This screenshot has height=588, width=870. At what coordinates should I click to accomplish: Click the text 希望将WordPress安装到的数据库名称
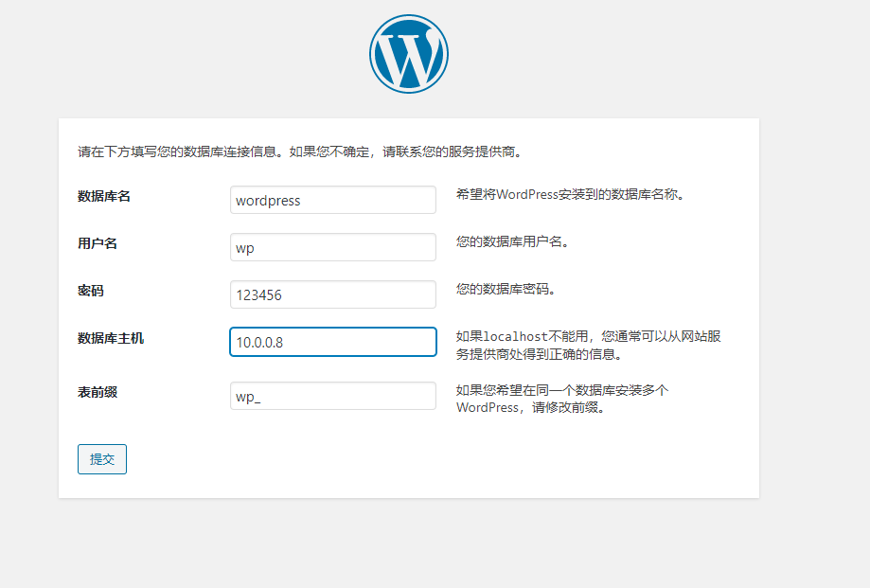[570, 195]
